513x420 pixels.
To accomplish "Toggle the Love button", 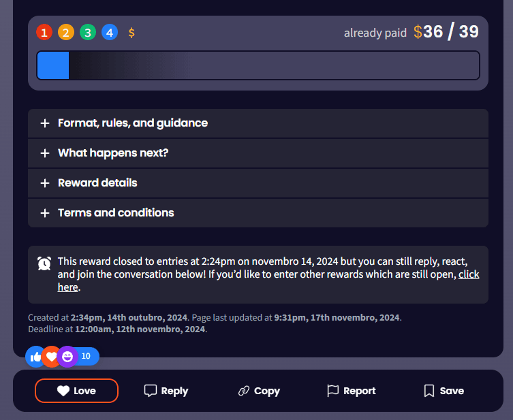I will click(76, 391).
